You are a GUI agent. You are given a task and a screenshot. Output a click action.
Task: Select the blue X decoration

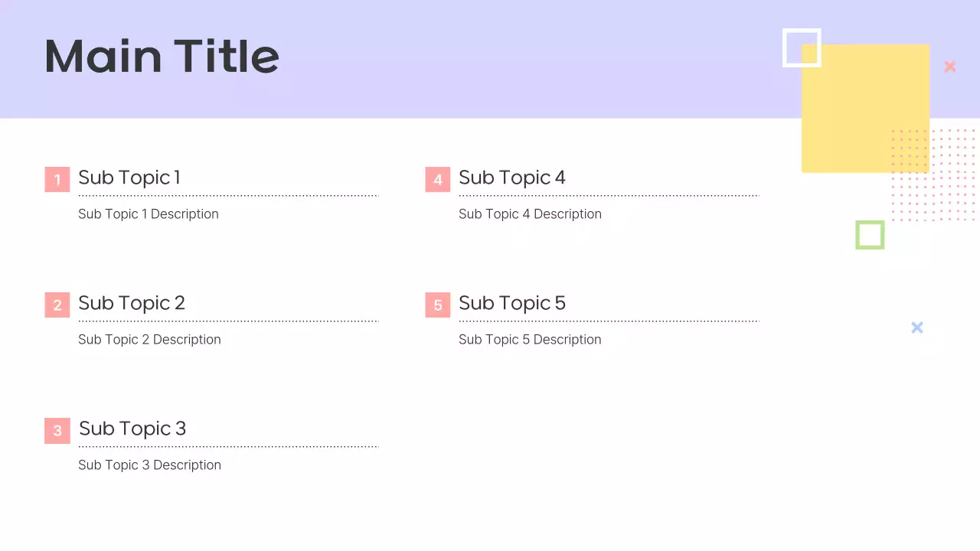point(917,328)
